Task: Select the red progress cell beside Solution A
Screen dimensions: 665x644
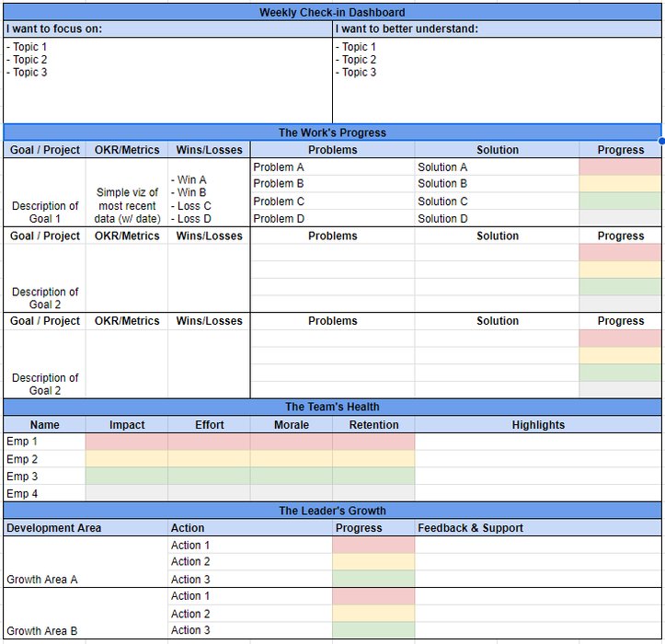Action: 620,167
